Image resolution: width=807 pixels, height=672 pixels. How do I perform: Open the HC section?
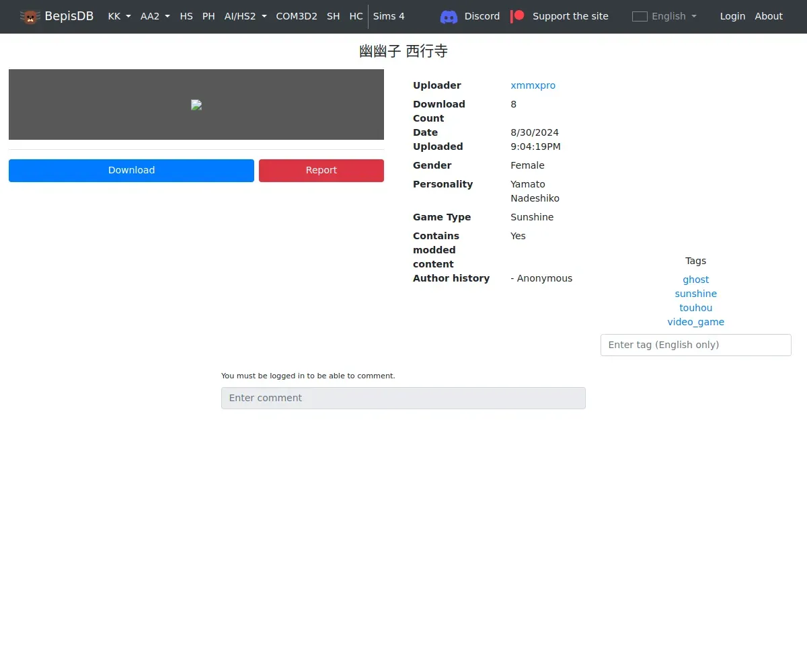[356, 16]
